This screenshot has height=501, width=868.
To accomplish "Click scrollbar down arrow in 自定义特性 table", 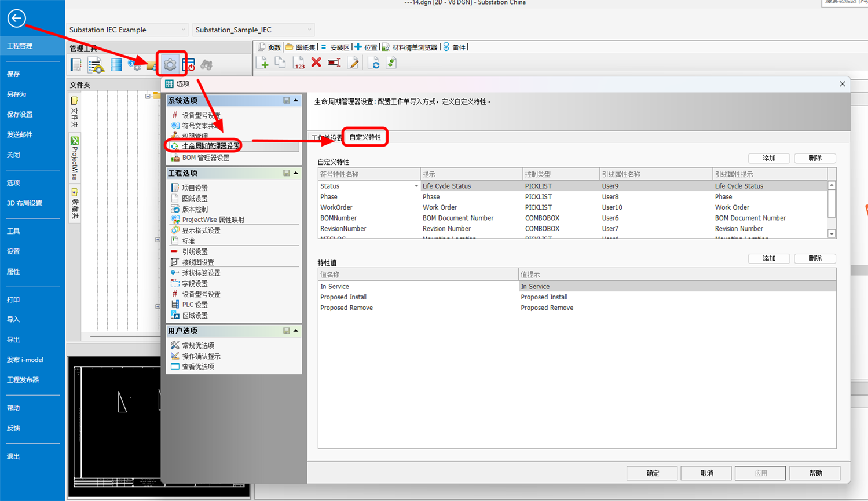I will coord(832,234).
